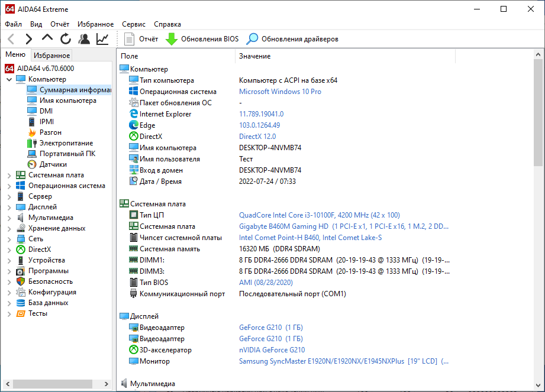This screenshot has width=545, height=392.
Task: Expand the Тесты tree node
Action: [x=9, y=314]
